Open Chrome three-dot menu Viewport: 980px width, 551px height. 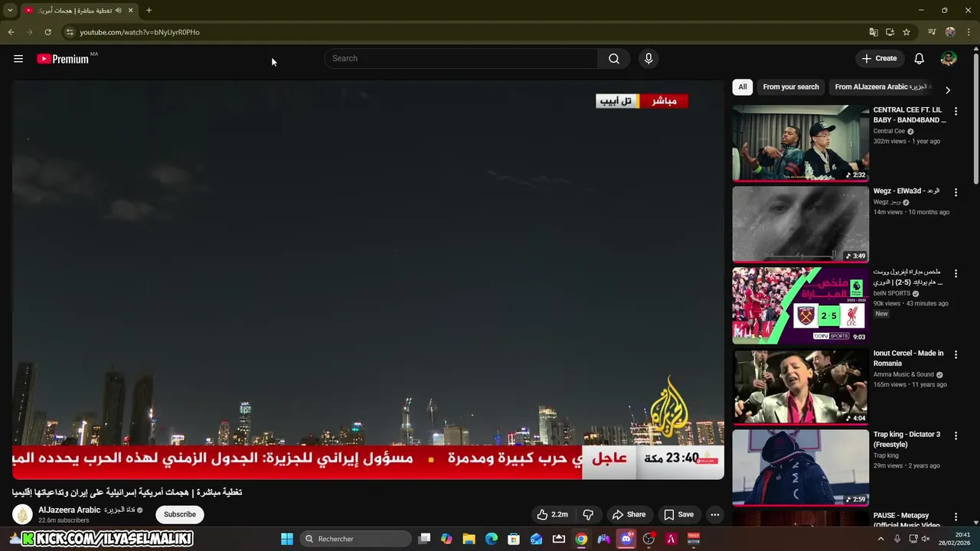(x=969, y=32)
